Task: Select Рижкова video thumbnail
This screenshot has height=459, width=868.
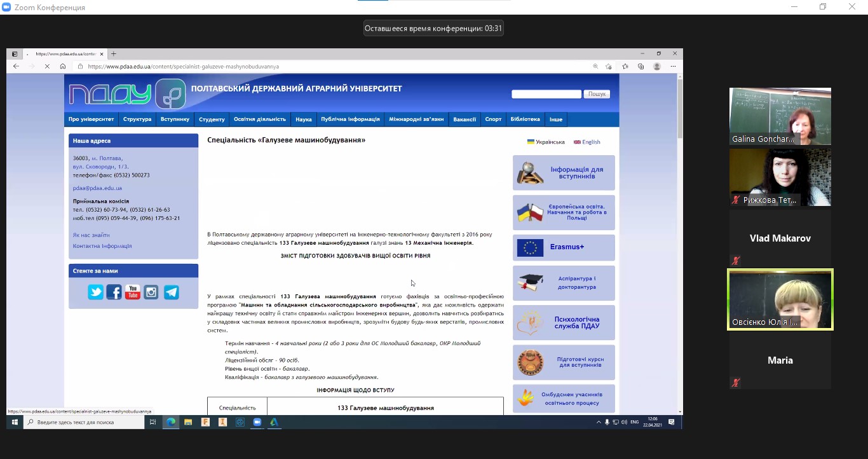Action: coord(780,177)
